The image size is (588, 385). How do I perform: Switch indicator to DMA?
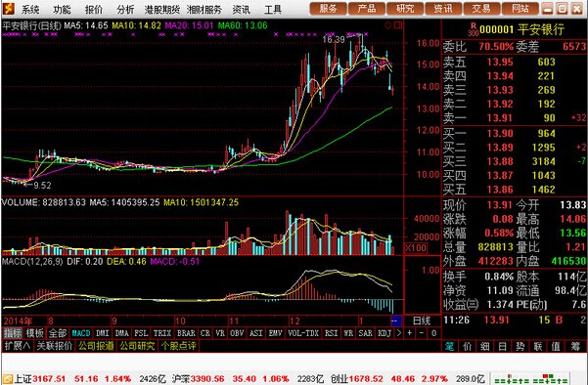(122, 333)
